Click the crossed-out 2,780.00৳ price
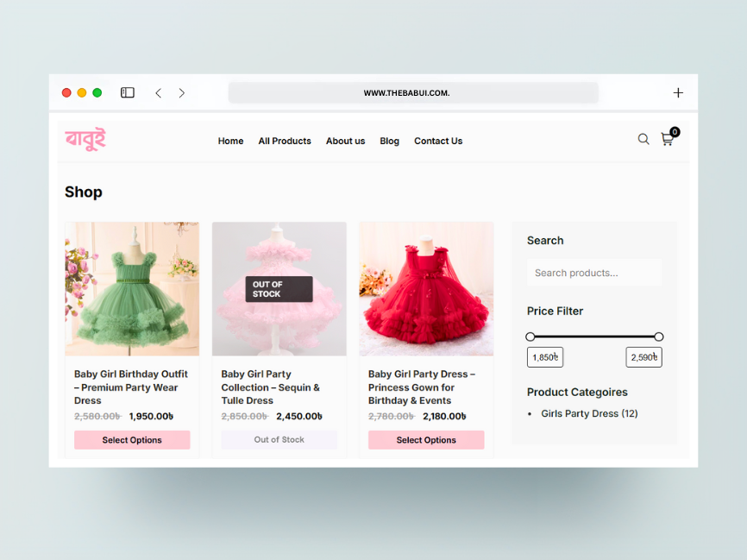747x560 pixels. tap(392, 416)
